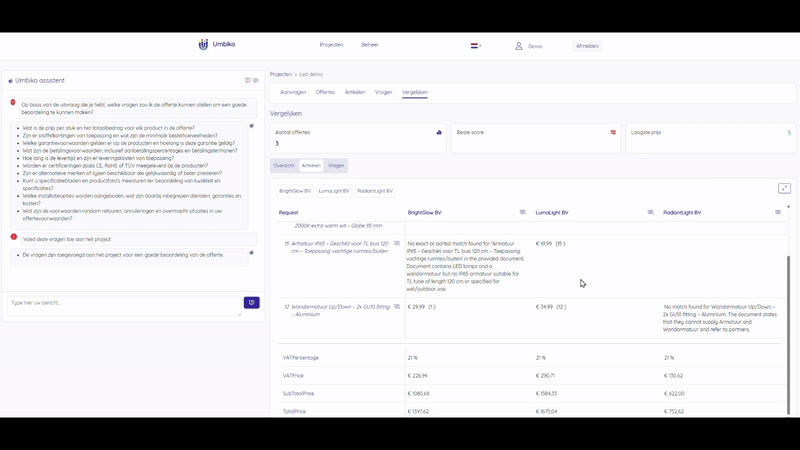Click the user avatar beside 'Op basis van de uitvraag'
Image resolution: width=800 pixels, height=450 pixels.
[13, 102]
